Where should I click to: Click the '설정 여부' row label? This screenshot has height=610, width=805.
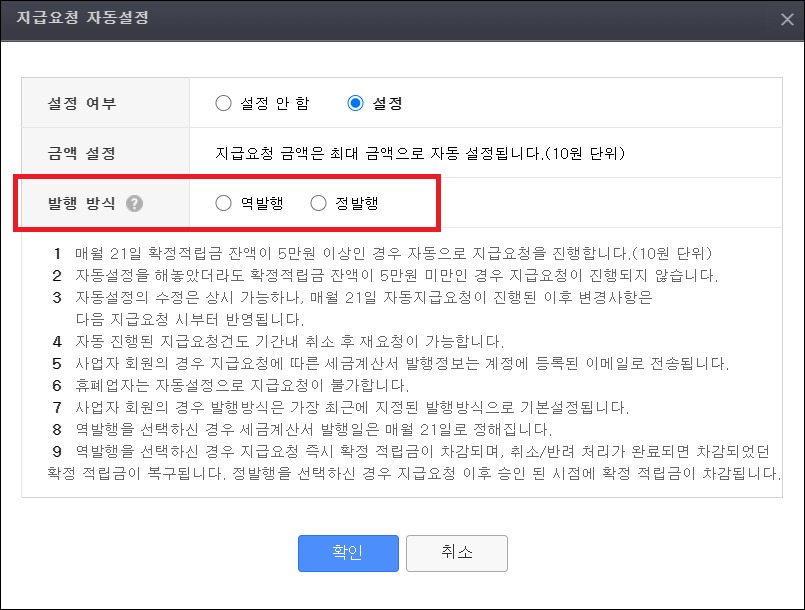(x=82, y=103)
